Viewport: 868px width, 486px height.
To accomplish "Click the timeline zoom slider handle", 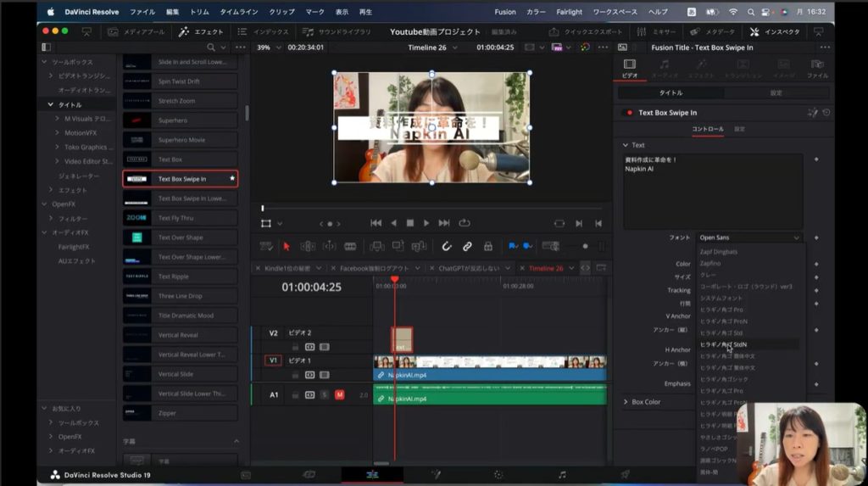I will 585,246.
